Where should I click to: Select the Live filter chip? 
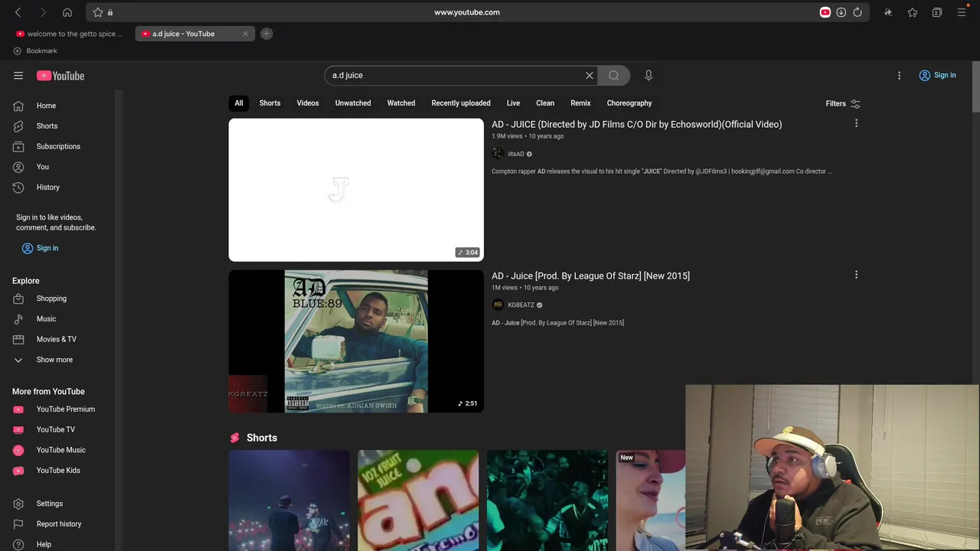pyautogui.click(x=513, y=103)
